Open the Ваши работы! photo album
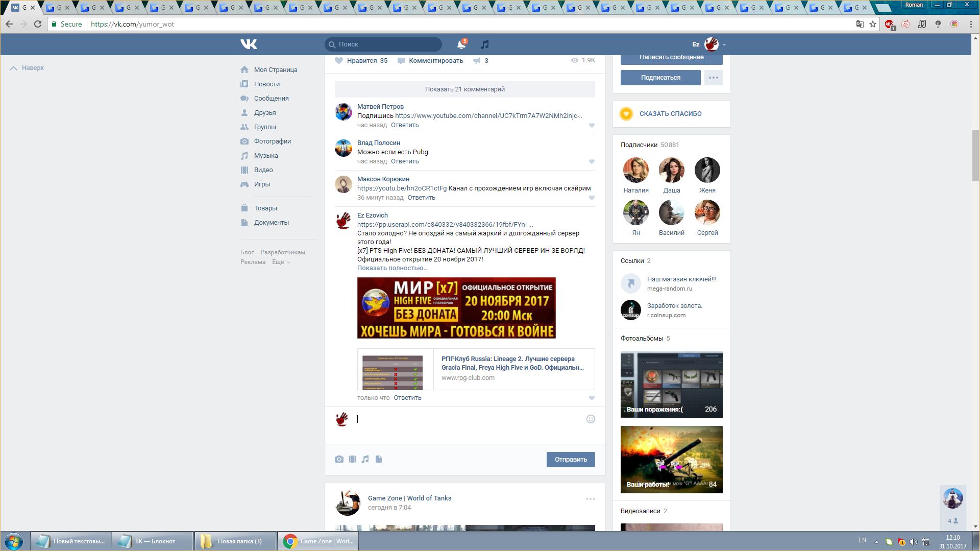The image size is (980, 551). (x=672, y=460)
